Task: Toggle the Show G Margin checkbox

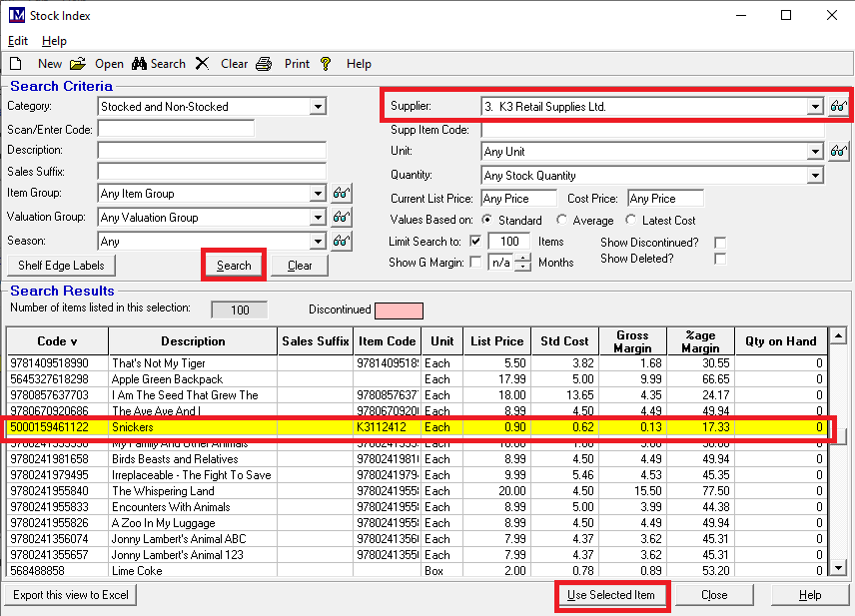Action: coord(475,263)
